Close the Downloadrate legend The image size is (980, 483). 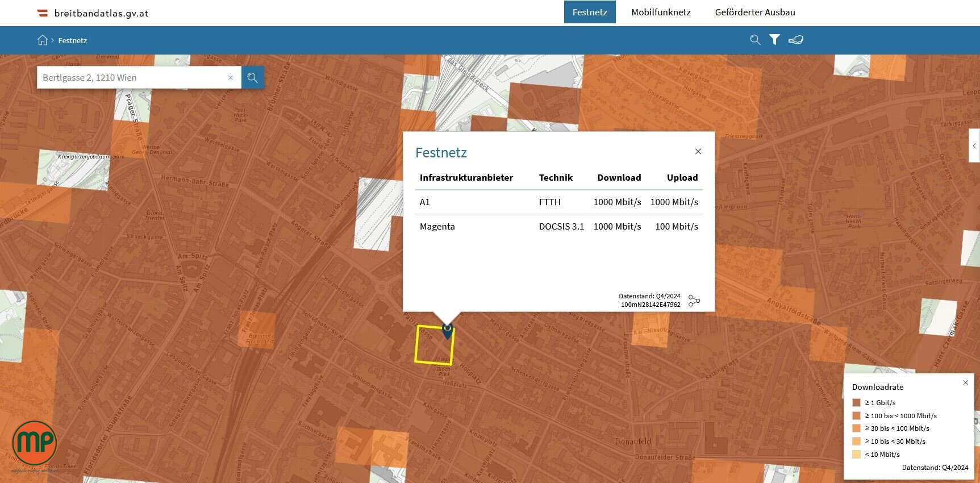pyautogui.click(x=965, y=382)
